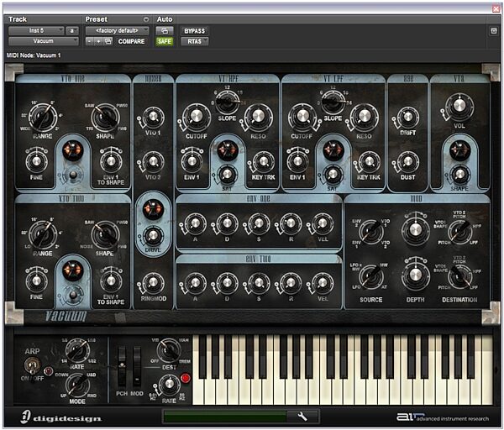Click the AIR advanced instrument research logo
This screenshot has height=430, width=504.
coord(443,417)
